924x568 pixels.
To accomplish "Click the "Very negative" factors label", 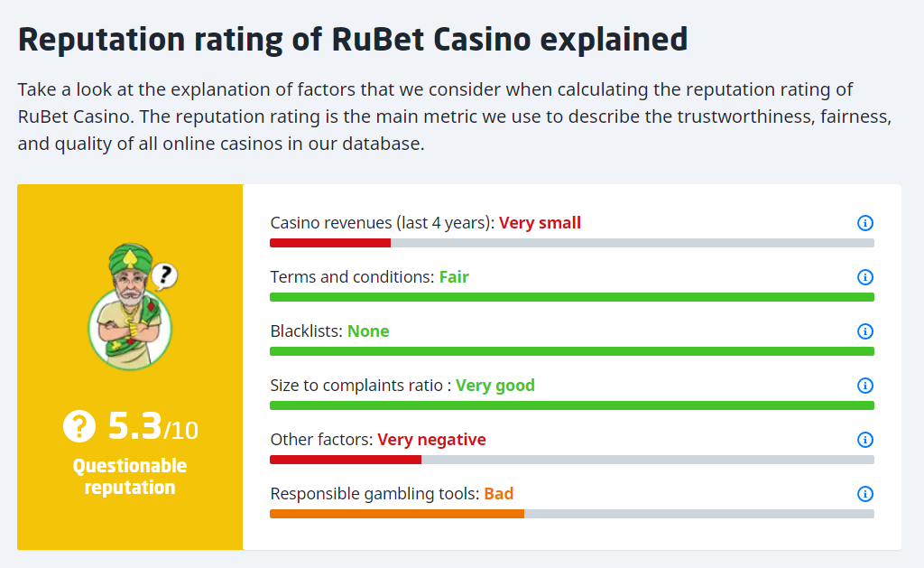I will click(431, 440).
